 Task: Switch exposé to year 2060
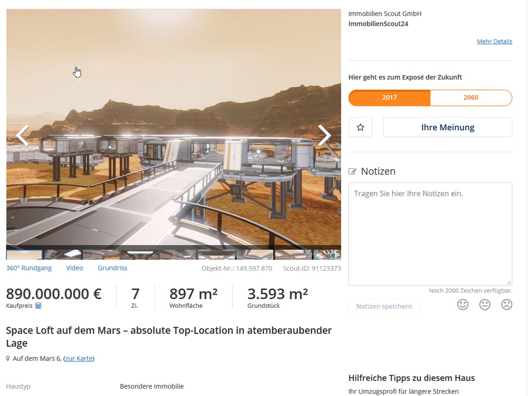tap(471, 98)
